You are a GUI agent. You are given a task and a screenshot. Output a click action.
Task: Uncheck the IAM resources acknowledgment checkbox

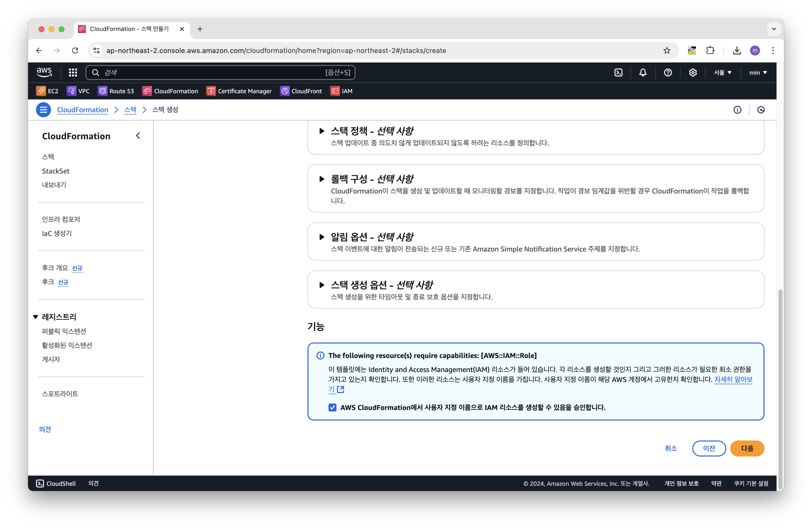(x=332, y=407)
